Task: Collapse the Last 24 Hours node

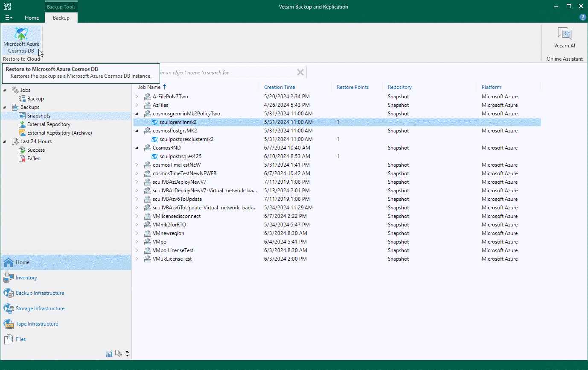Action: [5, 141]
